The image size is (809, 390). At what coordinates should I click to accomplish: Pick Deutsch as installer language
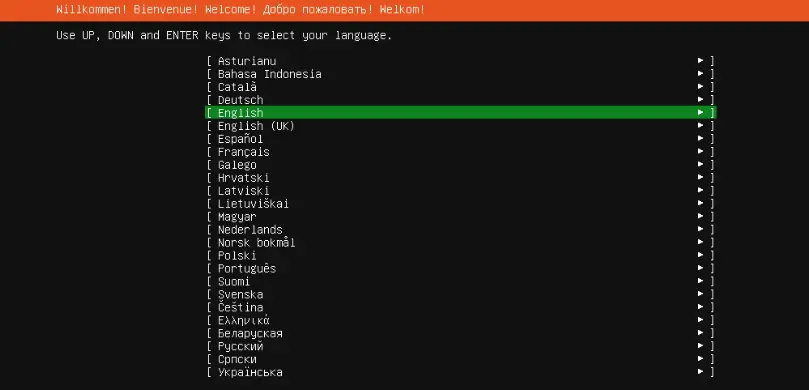[x=461, y=100]
